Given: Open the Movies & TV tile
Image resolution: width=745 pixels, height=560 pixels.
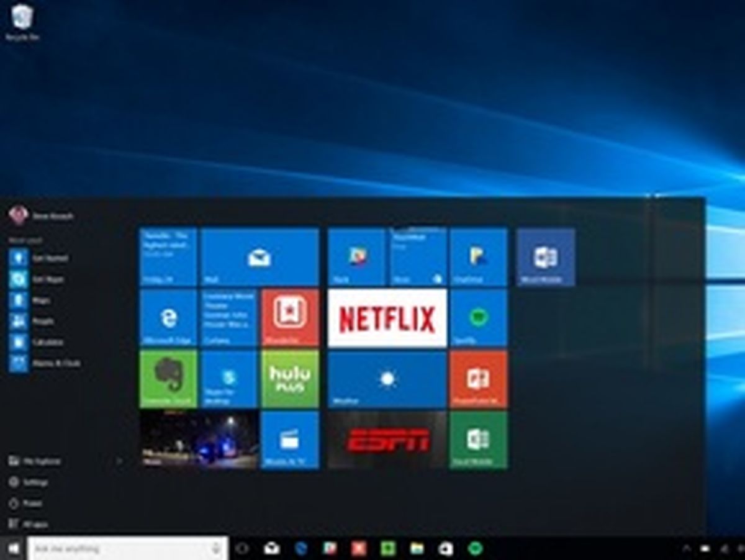Looking at the screenshot, I should (x=290, y=440).
